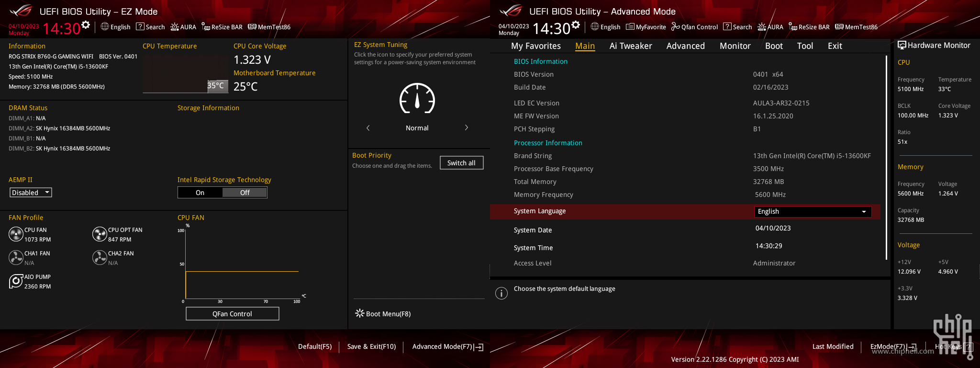
Task: Switch to the Monitor tab
Action: pyautogui.click(x=735, y=46)
